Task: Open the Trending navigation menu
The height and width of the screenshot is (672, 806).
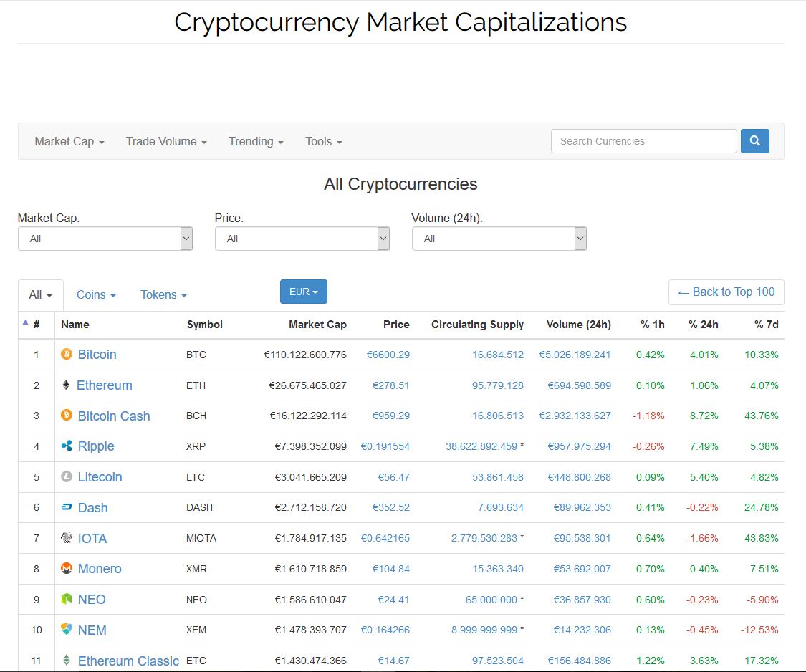Action: click(256, 141)
